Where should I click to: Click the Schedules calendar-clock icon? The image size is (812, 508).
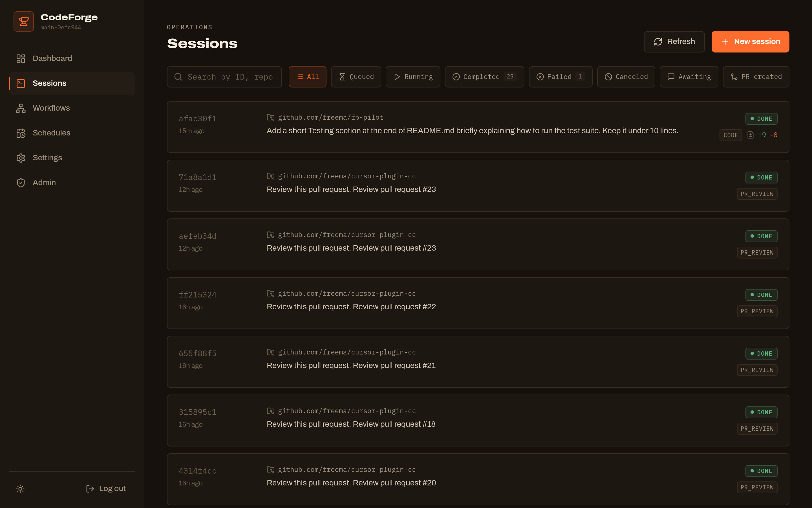point(21,133)
